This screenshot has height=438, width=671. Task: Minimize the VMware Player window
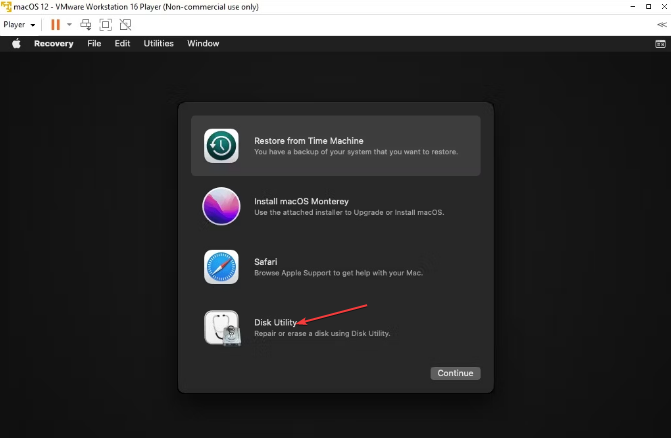coord(633,6)
